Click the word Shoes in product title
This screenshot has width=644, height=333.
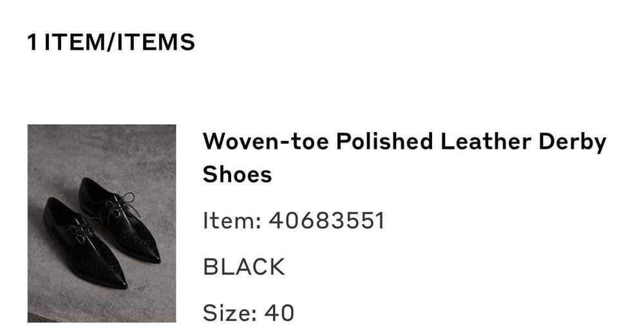tap(237, 174)
